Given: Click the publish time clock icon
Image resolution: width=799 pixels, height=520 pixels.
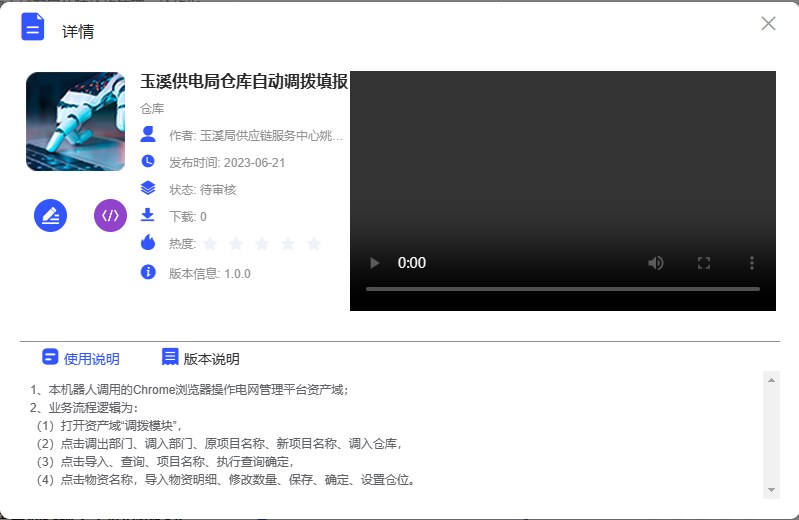Looking at the screenshot, I should (x=148, y=161).
